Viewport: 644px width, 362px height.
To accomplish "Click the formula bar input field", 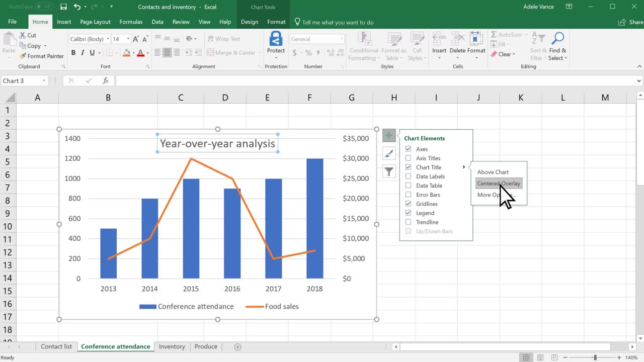I will point(375,80).
